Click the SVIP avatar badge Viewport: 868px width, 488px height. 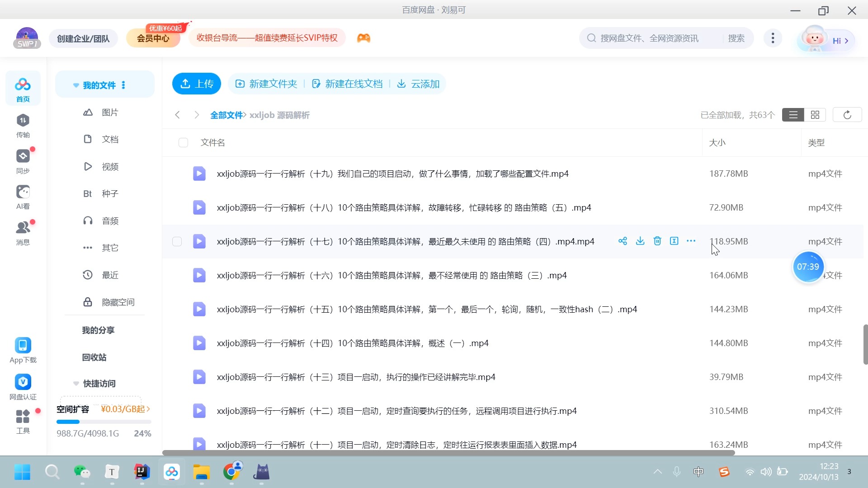[27, 38]
